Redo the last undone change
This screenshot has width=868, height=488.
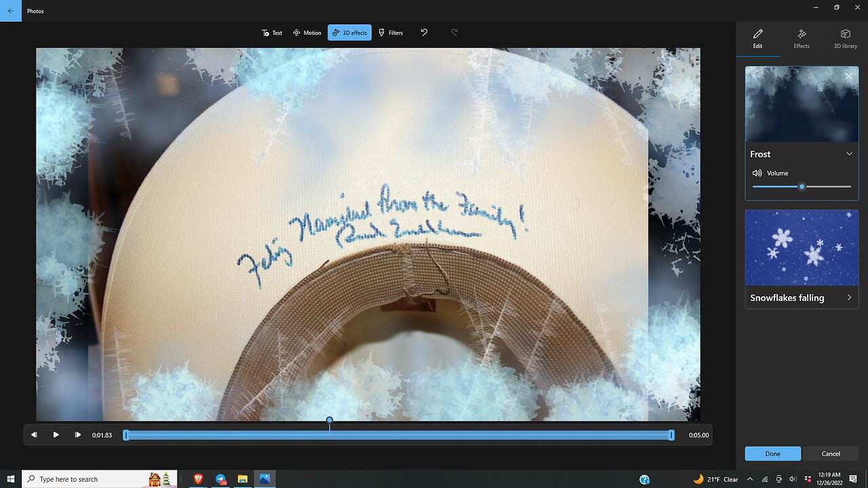pyautogui.click(x=454, y=33)
